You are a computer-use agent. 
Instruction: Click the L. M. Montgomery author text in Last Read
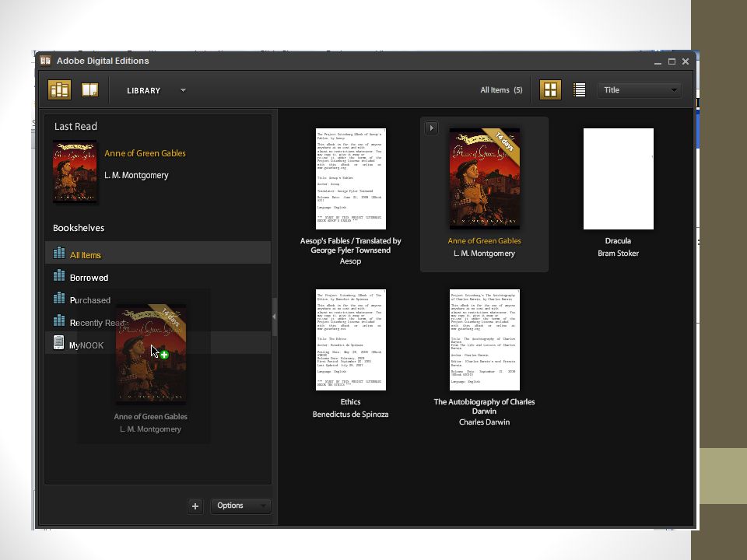pyautogui.click(x=136, y=175)
